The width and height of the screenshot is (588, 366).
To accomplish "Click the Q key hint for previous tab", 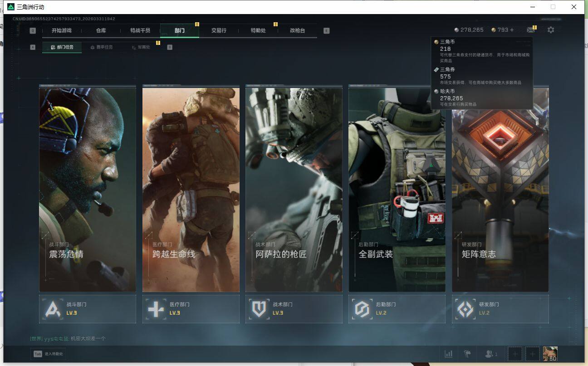I will (33, 31).
